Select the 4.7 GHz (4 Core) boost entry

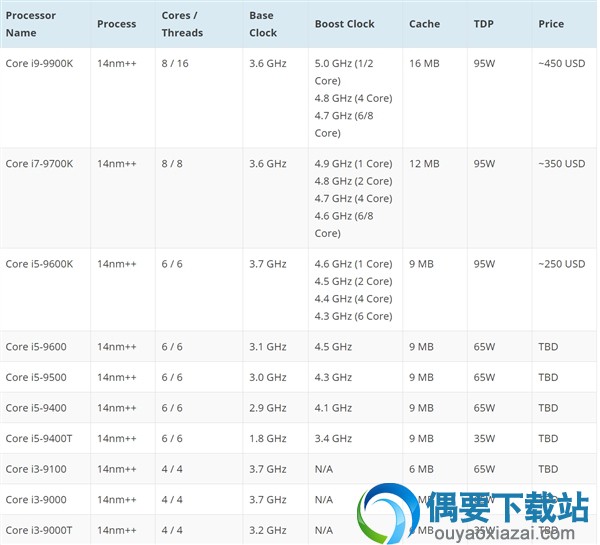click(354, 199)
